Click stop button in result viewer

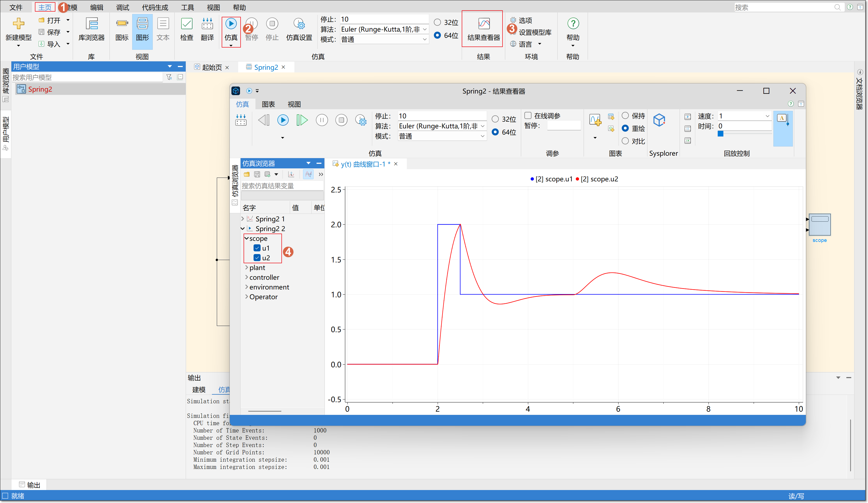(341, 120)
